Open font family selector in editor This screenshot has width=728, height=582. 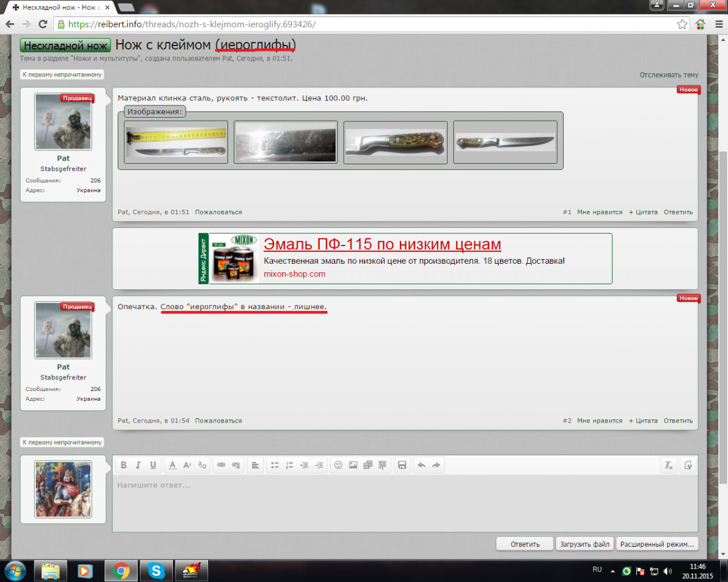pyautogui.click(x=203, y=465)
